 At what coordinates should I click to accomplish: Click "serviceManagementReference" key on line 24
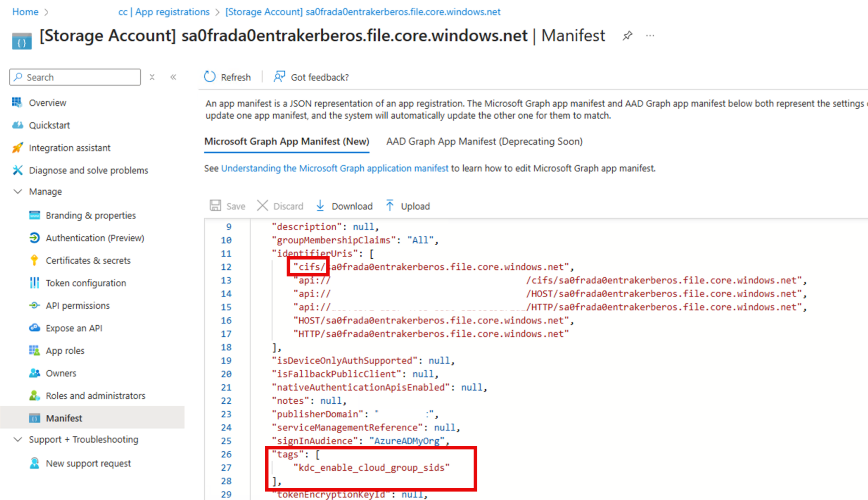pos(347,427)
